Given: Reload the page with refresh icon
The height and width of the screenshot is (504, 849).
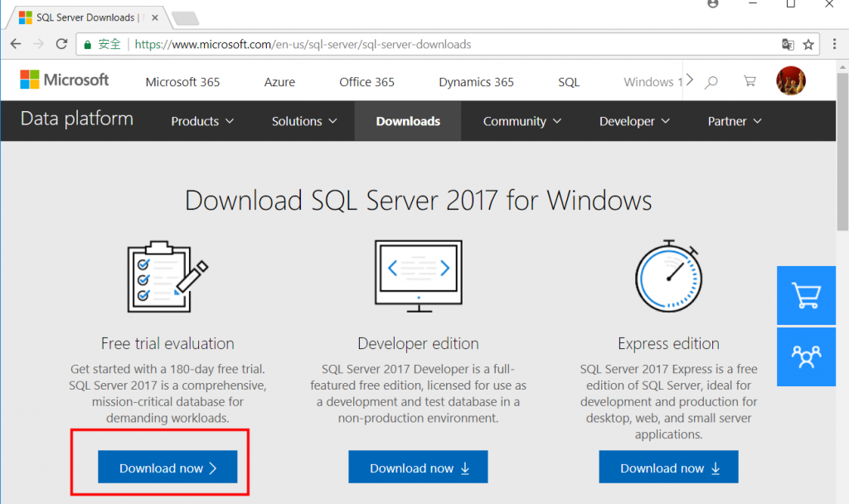Looking at the screenshot, I should [x=61, y=44].
